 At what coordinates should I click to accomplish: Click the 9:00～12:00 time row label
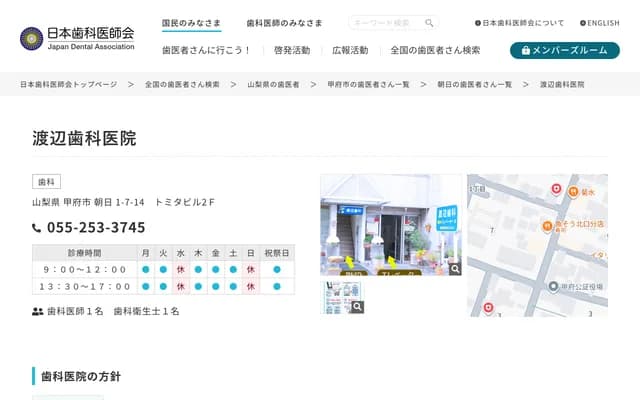(x=85, y=269)
